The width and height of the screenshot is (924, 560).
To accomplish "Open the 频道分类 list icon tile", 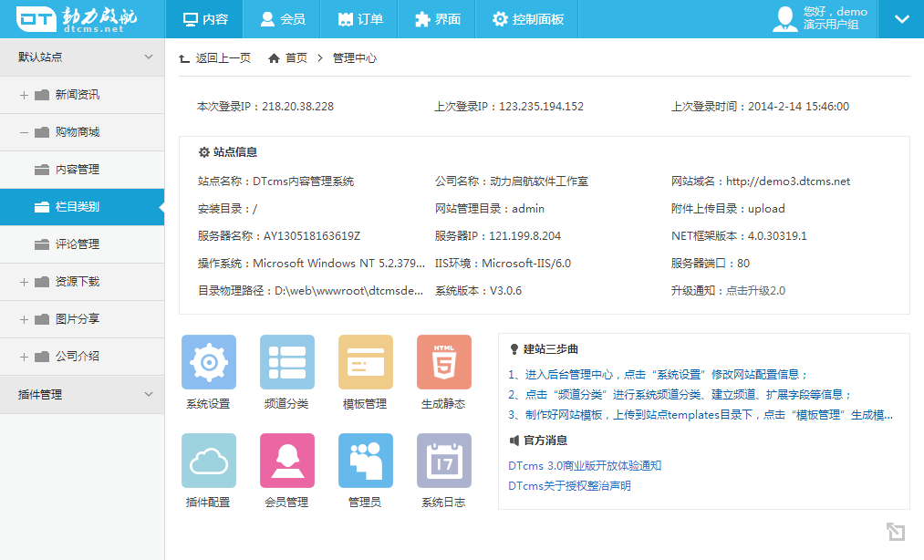I will [x=287, y=362].
